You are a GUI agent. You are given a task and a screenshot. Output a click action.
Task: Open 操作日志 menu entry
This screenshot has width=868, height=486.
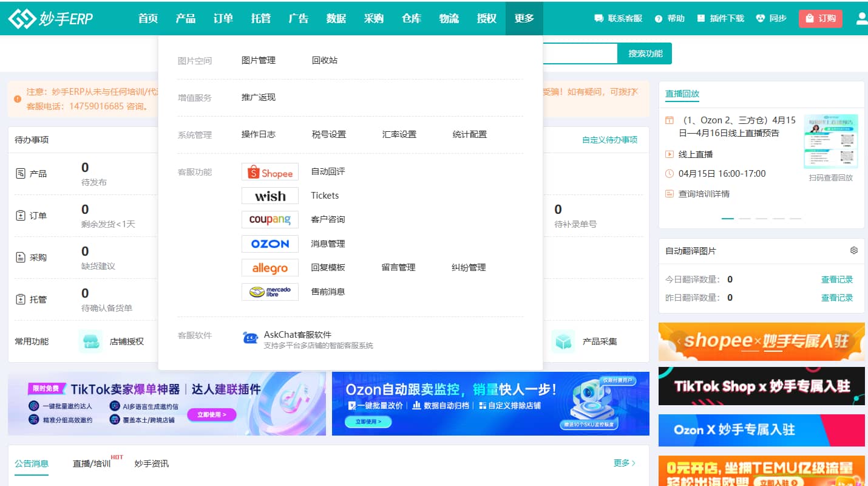[259, 134]
